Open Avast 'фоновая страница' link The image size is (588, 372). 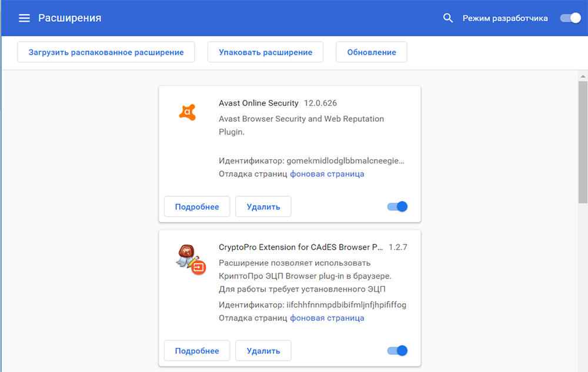tap(327, 174)
